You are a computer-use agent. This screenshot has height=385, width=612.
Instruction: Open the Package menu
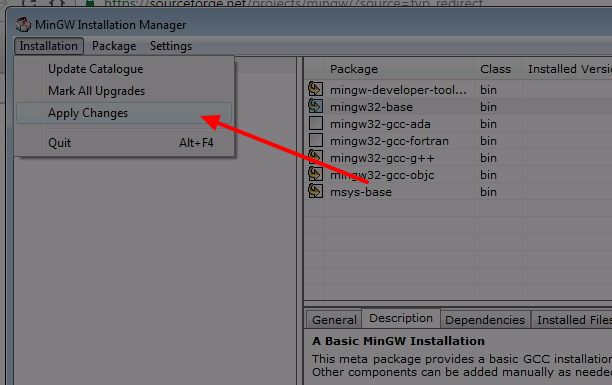(114, 46)
